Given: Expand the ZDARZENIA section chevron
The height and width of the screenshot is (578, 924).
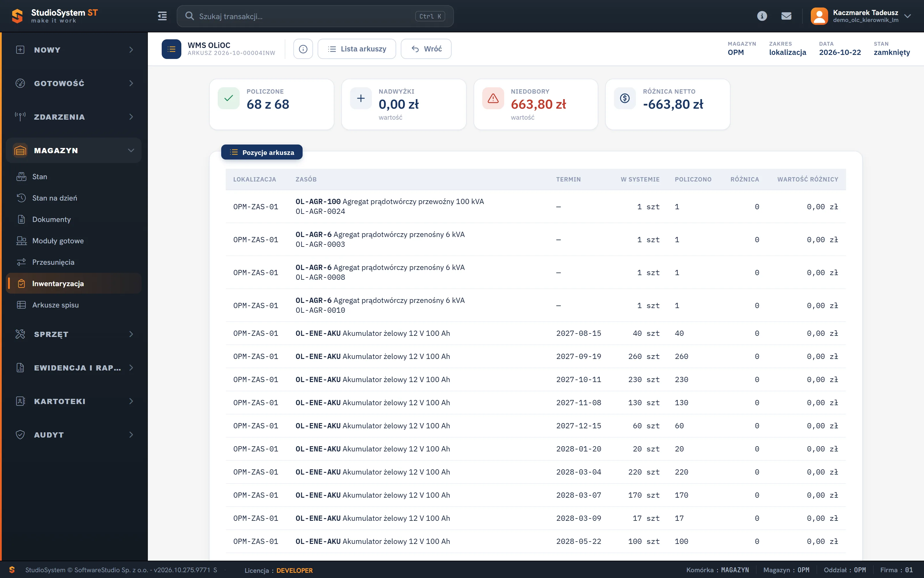Looking at the screenshot, I should coord(131,117).
